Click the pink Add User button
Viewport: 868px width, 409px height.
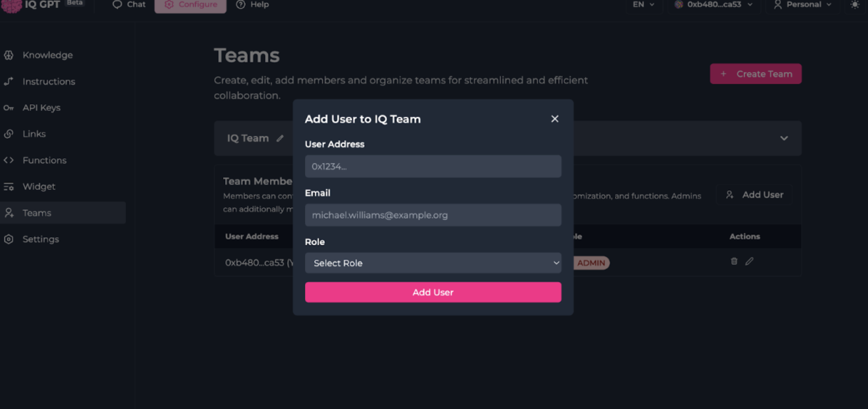[x=433, y=293]
